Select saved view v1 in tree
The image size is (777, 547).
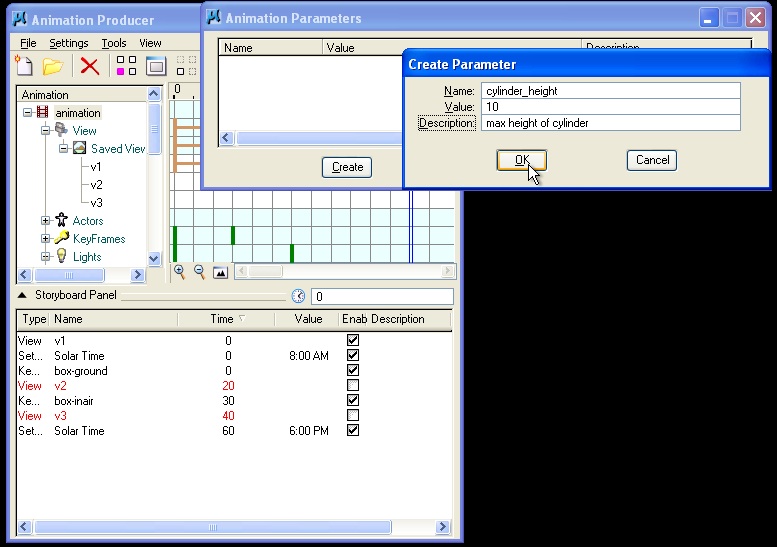96,167
